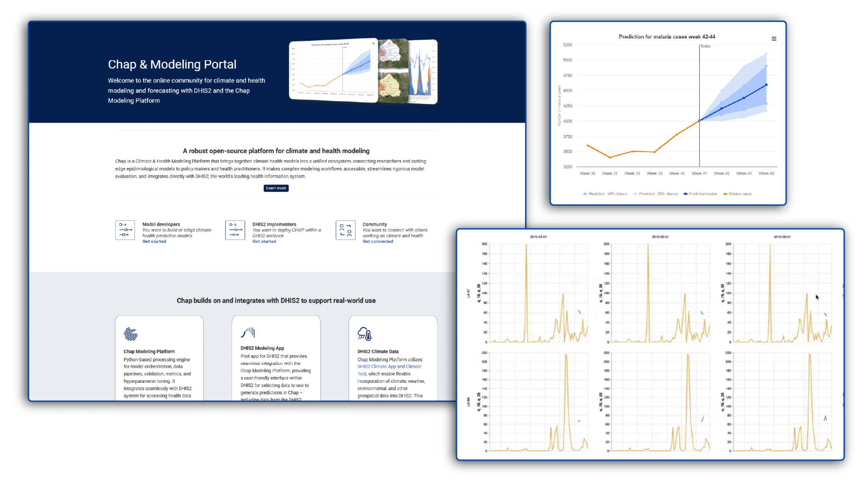The width and height of the screenshot is (868, 484).
Task: Open the malaria chart hamburger menu
Action: pyautogui.click(x=774, y=39)
